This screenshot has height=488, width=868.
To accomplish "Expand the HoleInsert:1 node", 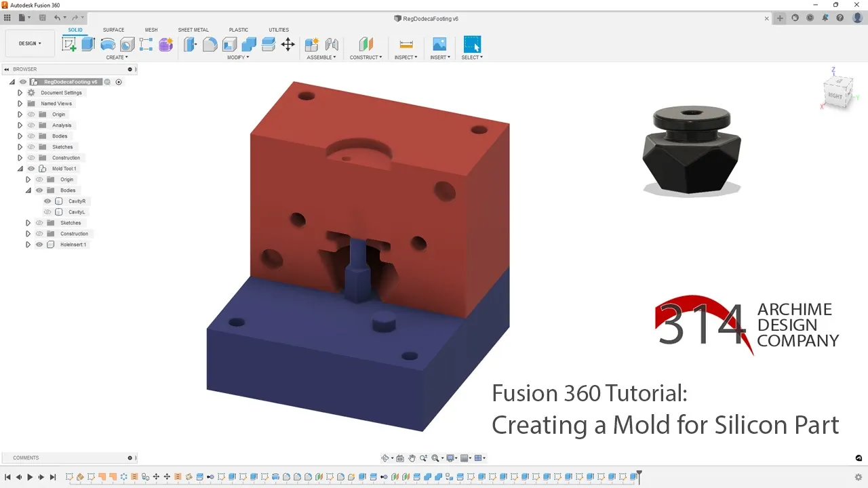I will click(x=28, y=245).
